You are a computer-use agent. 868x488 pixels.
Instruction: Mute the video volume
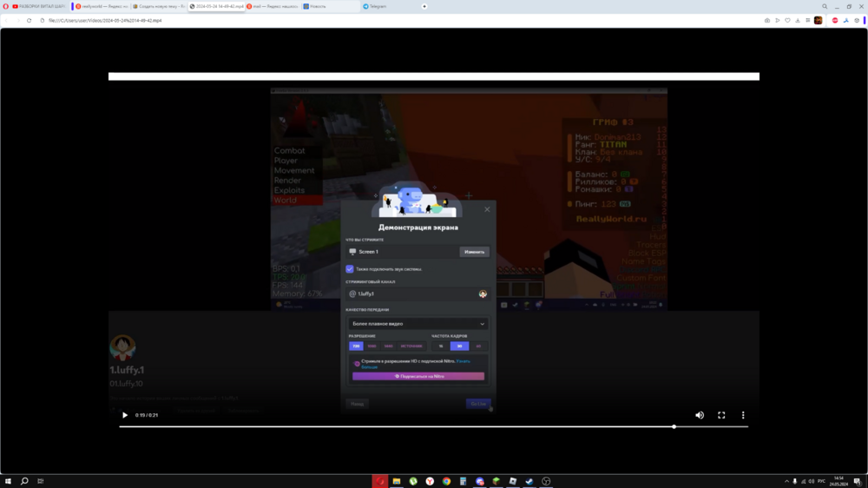click(700, 415)
